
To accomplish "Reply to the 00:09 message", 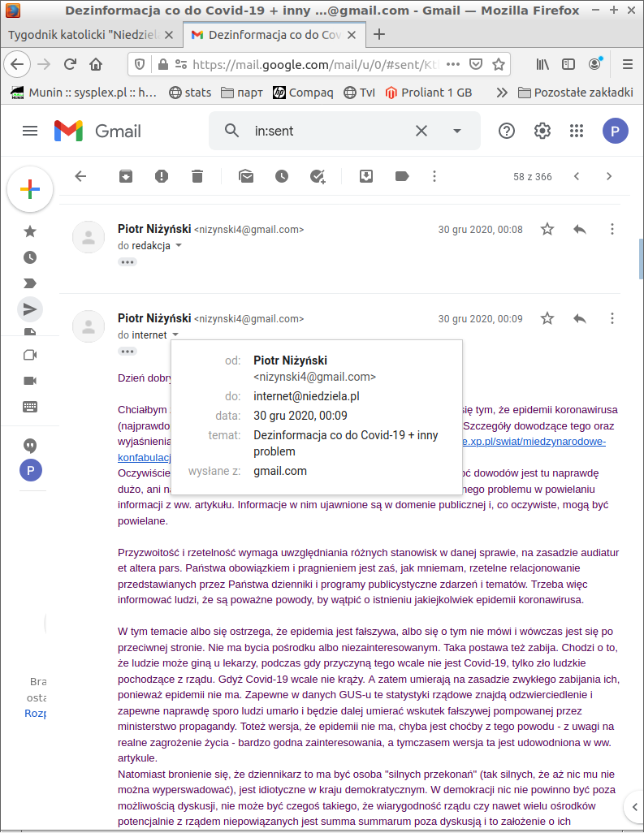I will pos(580,319).
